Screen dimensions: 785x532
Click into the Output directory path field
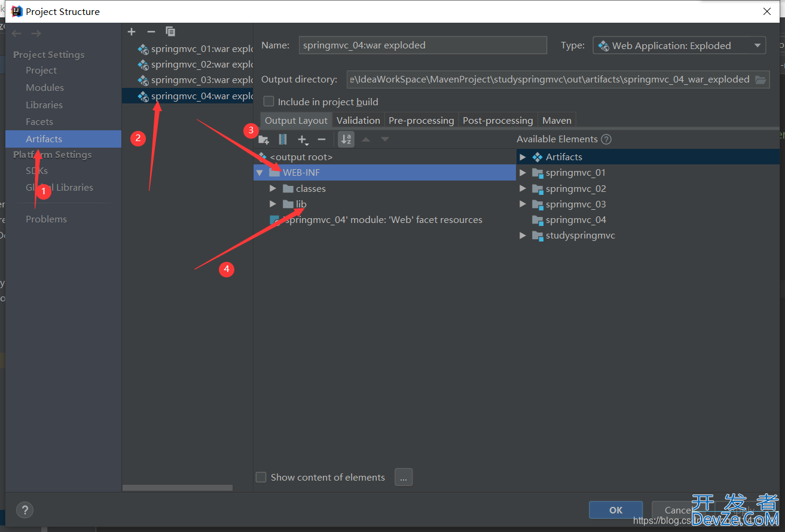tap(549, 80)
